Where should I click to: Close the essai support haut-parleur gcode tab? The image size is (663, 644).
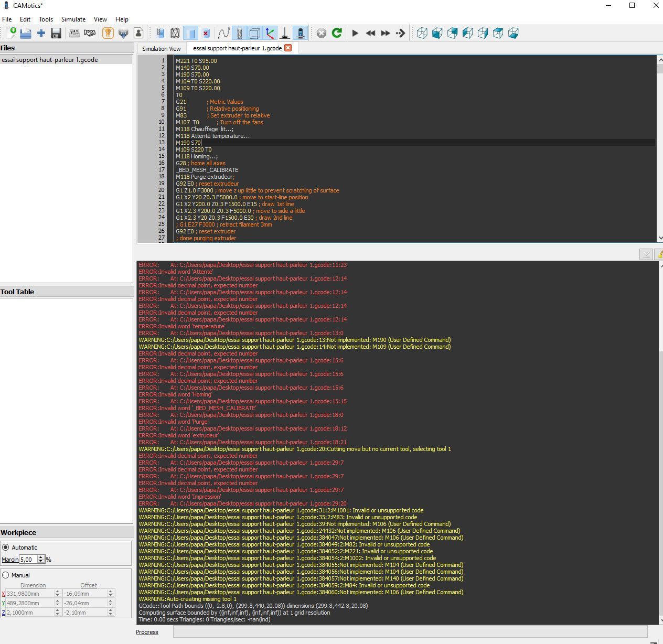pyautogui.click(x=288, y=48)
